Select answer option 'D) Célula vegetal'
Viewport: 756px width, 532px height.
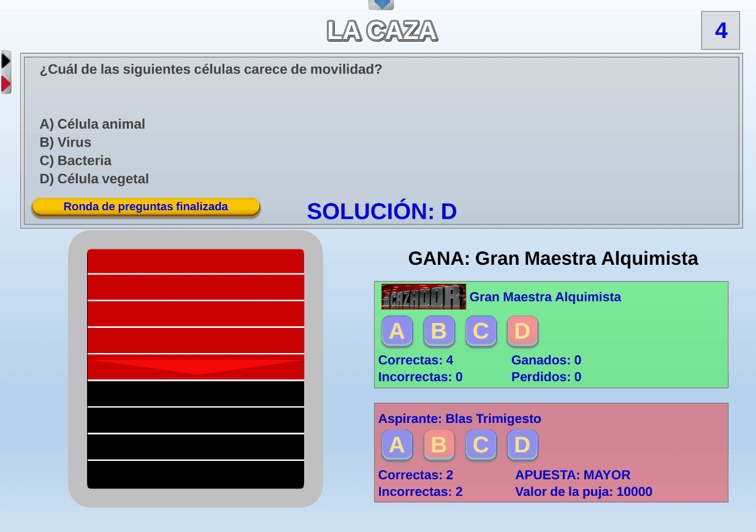coord(94,179)
